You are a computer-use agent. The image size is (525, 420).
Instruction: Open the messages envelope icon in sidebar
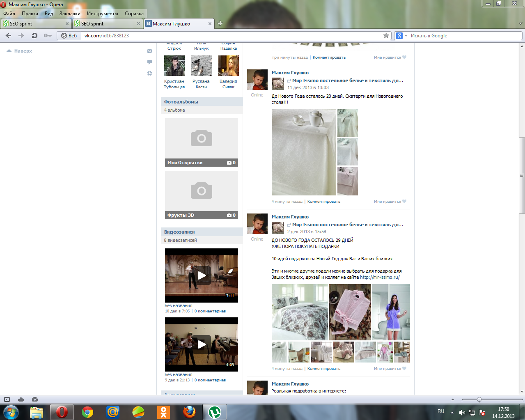point(149,51)
